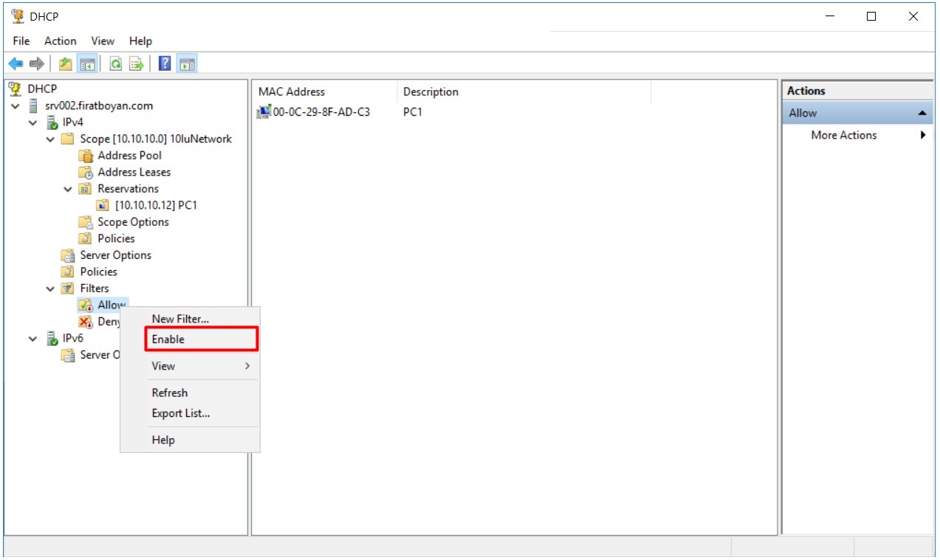940x560 pixels.
Task: Click the Deny filter icon in tree
Action: coord(86,322)
